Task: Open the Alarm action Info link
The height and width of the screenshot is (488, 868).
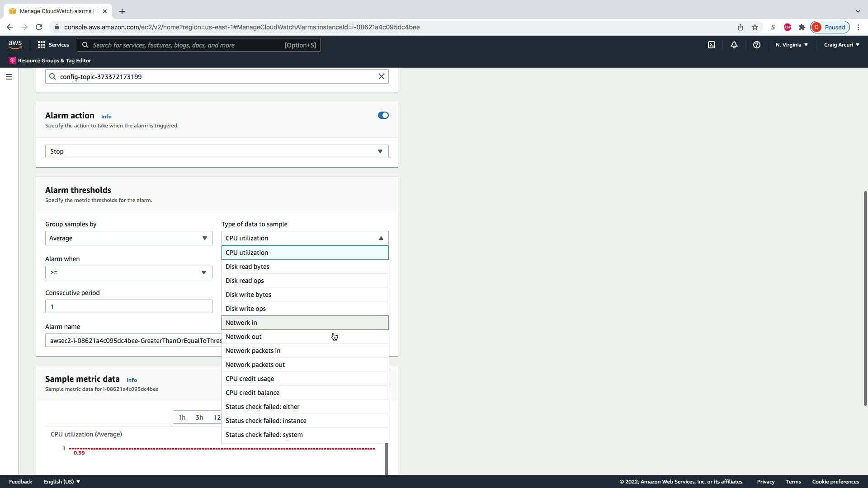Action: 106,117
